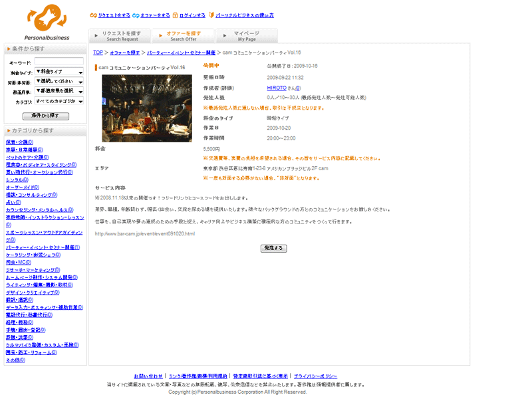Open the HIROTO creator profile link

point(277,88)
